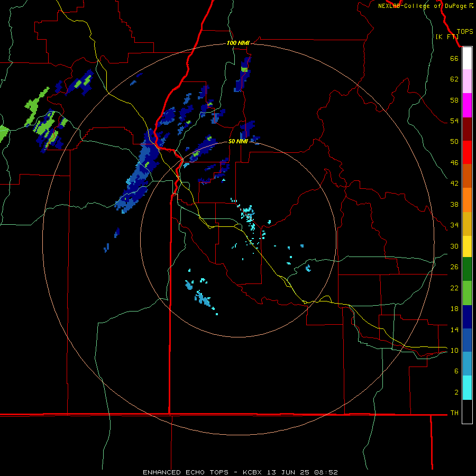Click the "18" legend value
Screen dimensions: 476x476
(x=454, y=309)
